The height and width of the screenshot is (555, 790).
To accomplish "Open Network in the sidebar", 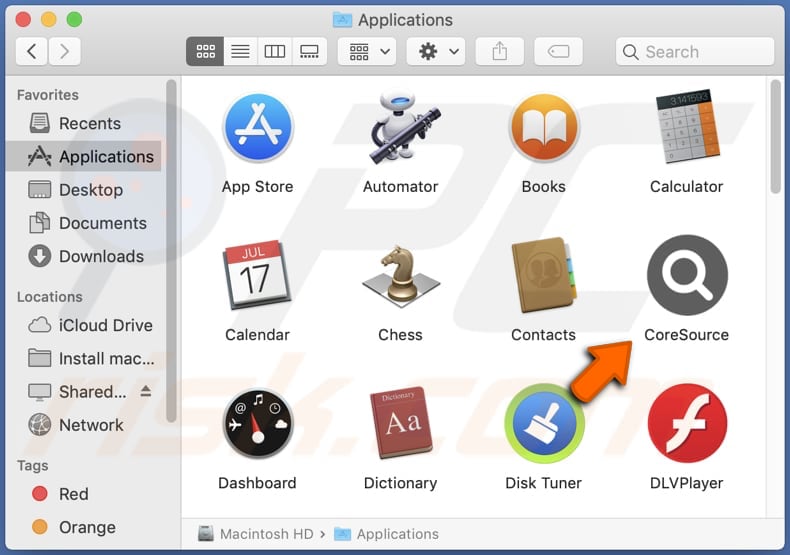I will (83, 425).
